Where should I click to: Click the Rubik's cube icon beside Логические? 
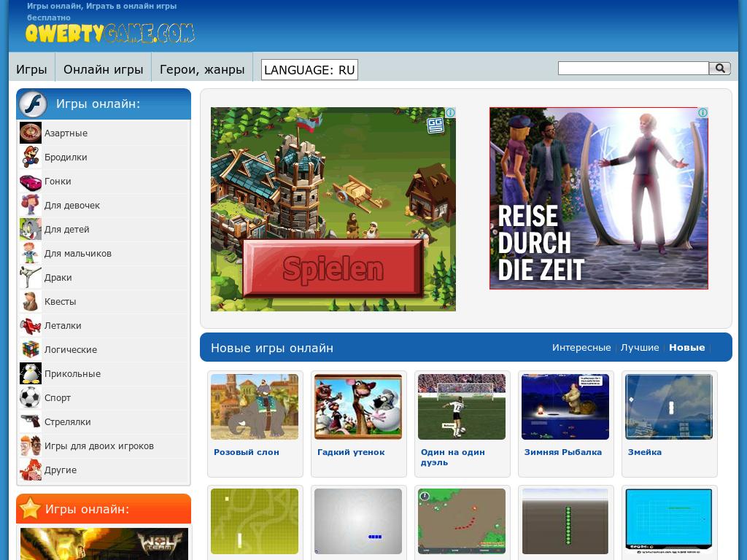31,349
